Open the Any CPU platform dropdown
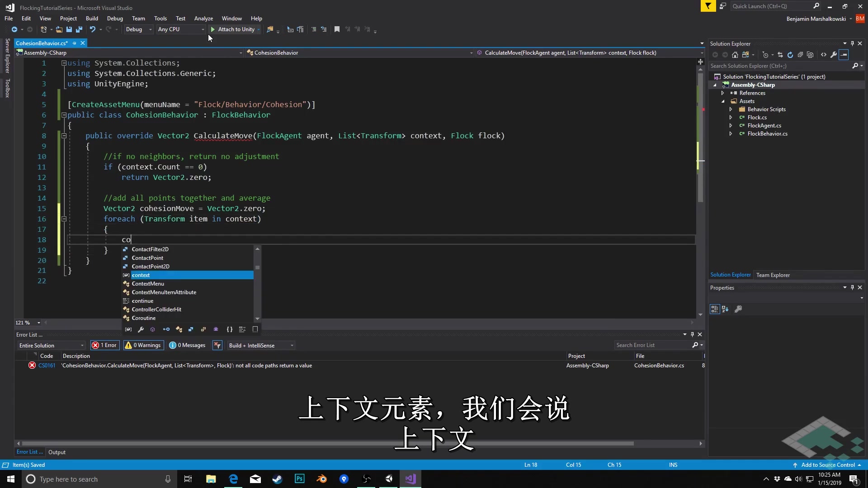This screenshot has height=488, width=868. 180,29
